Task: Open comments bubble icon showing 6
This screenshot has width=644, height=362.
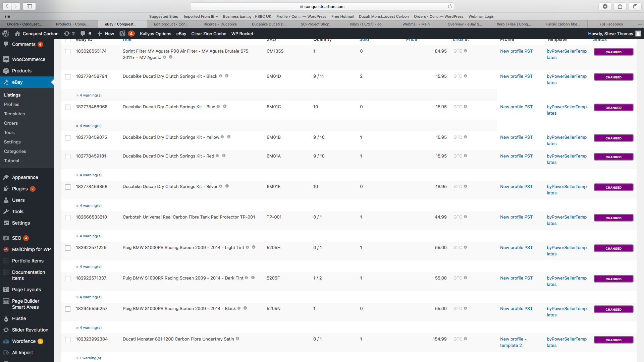Action: pos(86,34)
